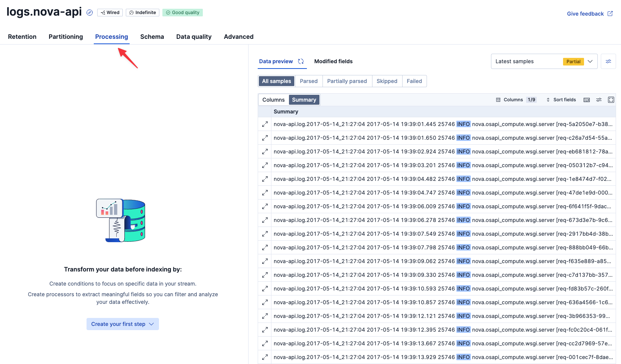Open the Sort fields popover
Screen dimensions: 621x364
tap(561, 100)
